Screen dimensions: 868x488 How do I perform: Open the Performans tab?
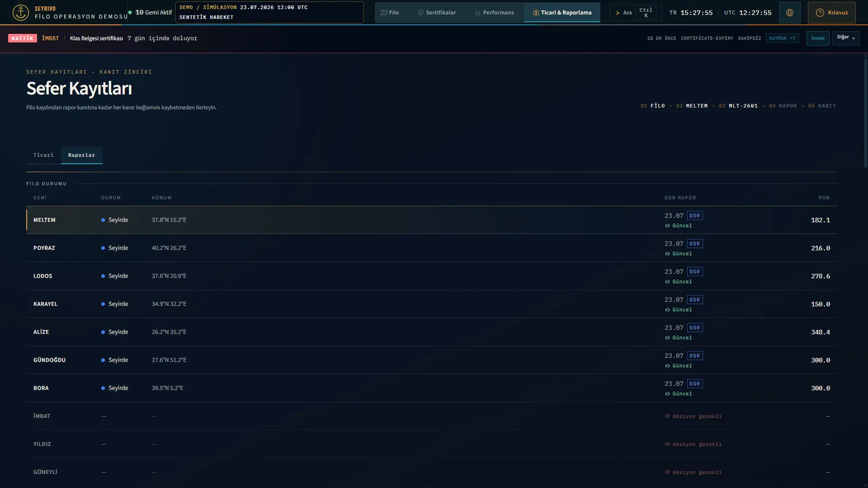tap(494, 12)
